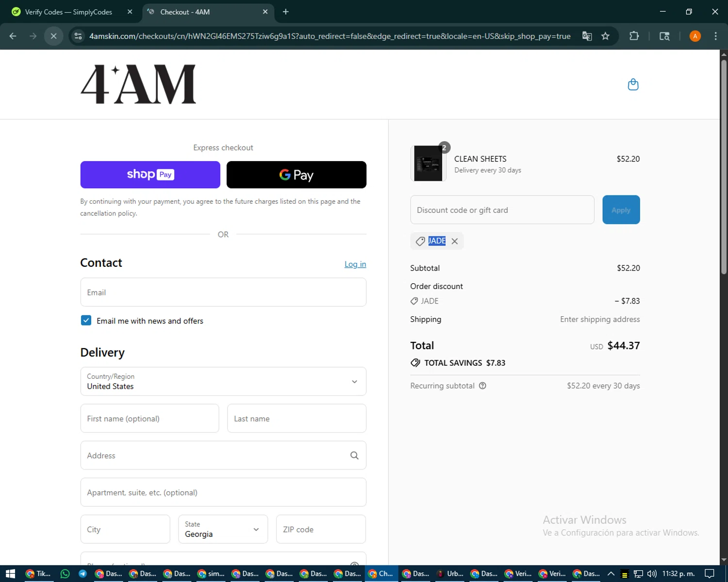
Task: Click the TOTAL SAVINGS $7.83 text
Action: pyautogui.click(x=464, y=363)
